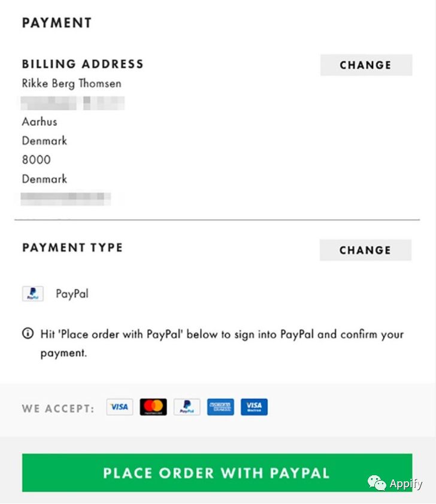The image size is (436, 504).
Task: Click the blue Visa Electron card icon
Action: click(254, 407)
